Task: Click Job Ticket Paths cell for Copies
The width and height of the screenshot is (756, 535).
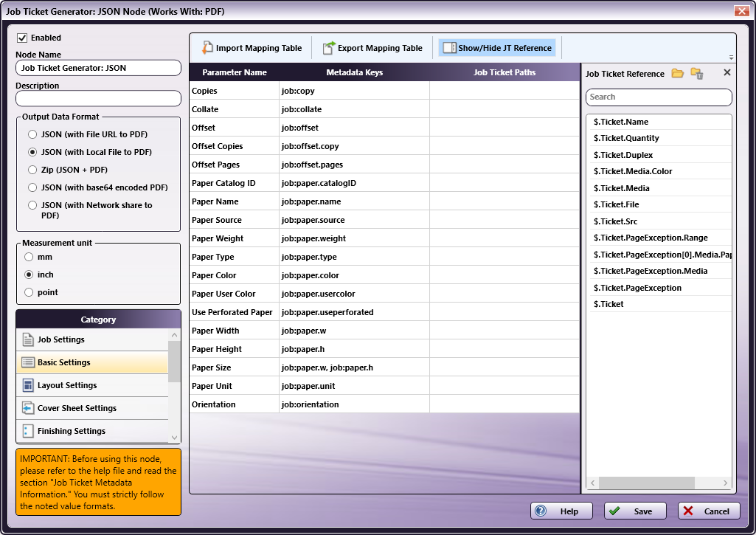Action: click(x=504, y=91)
